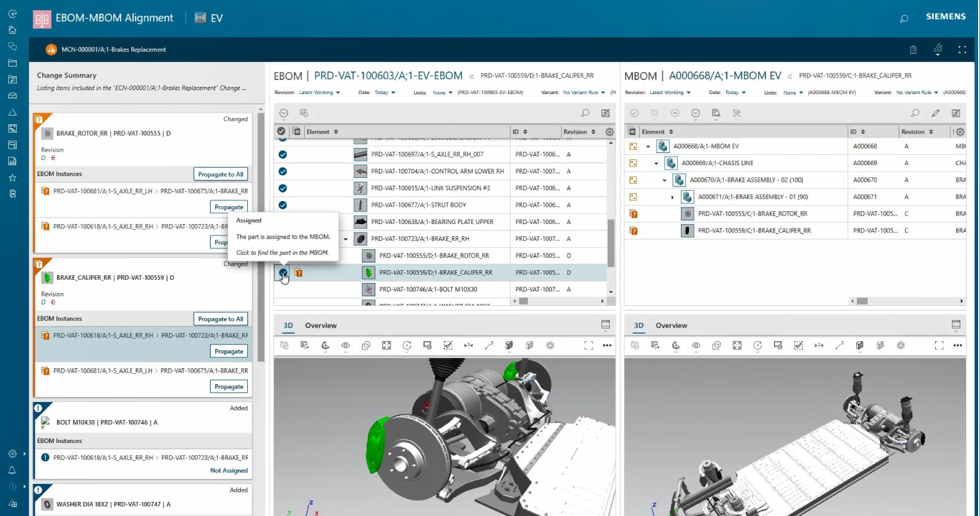Click the Favorites star icon in the left sidebar
The image size is (980, 516).
(x=12, y=177)
